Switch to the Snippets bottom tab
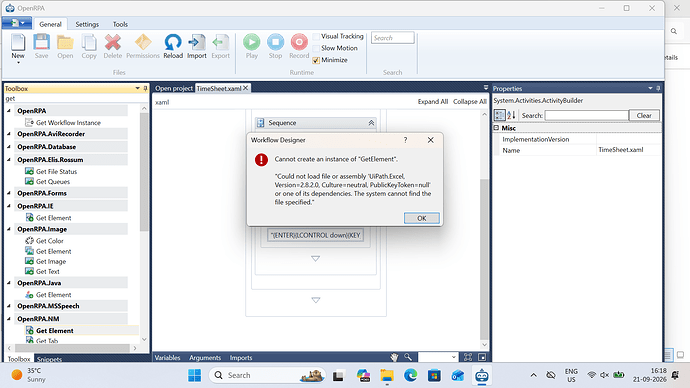Image resolution: width=690 pixels, height=388 pixels. (49, 359)
